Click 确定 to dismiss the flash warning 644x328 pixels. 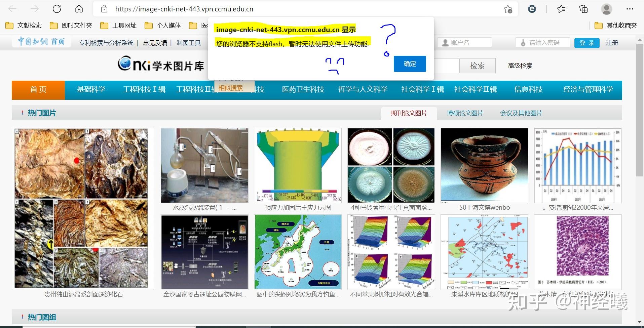pyautogui.click(x=410, y=64)
